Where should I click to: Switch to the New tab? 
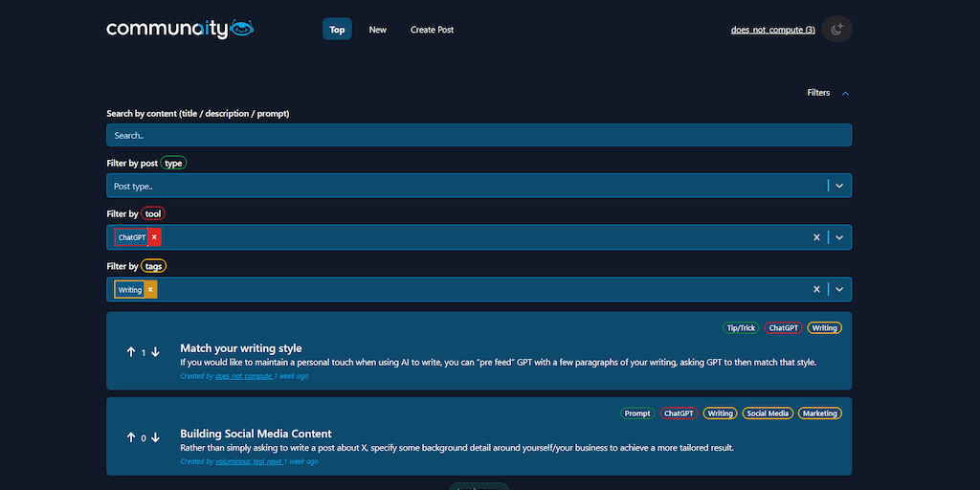coord(377,30)
